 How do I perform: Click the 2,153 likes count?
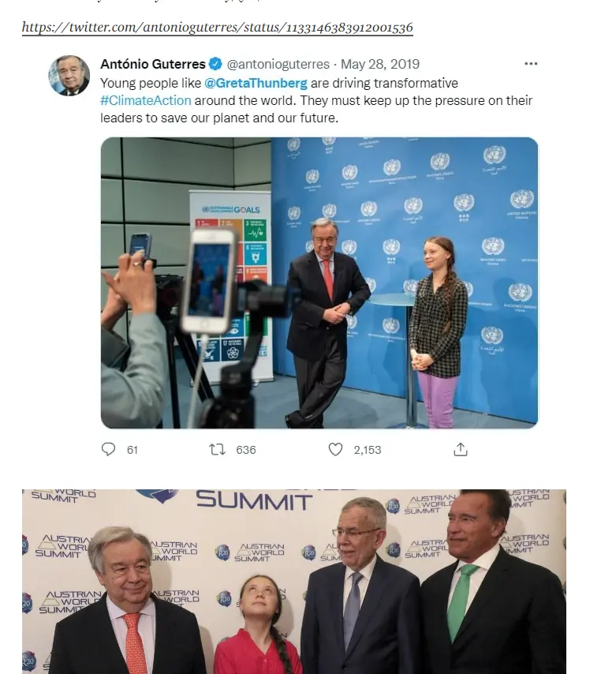pyautogui.click(x=368, y=450)
